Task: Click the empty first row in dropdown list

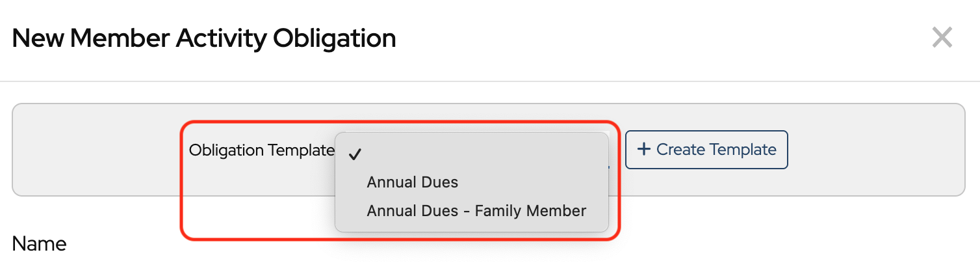Action: coord(471,154)
